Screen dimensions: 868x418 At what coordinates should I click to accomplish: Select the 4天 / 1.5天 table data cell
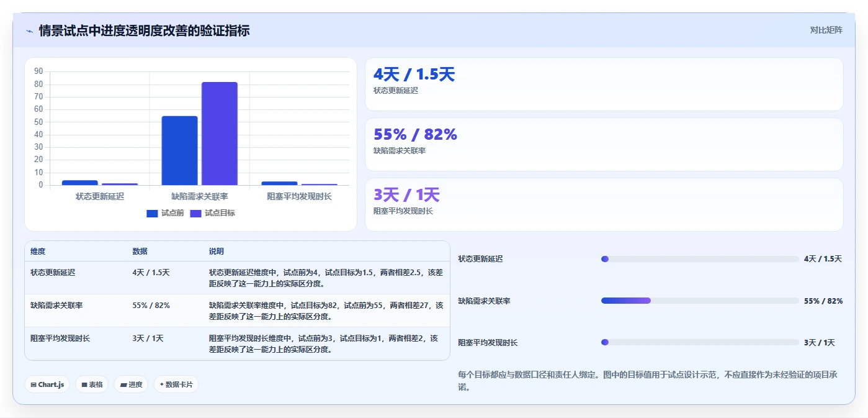tap(151, 272)
